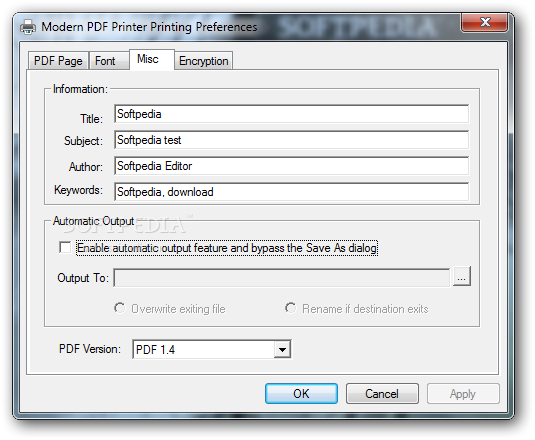
Task: Click the Subject input field
Action: [291, 140]
